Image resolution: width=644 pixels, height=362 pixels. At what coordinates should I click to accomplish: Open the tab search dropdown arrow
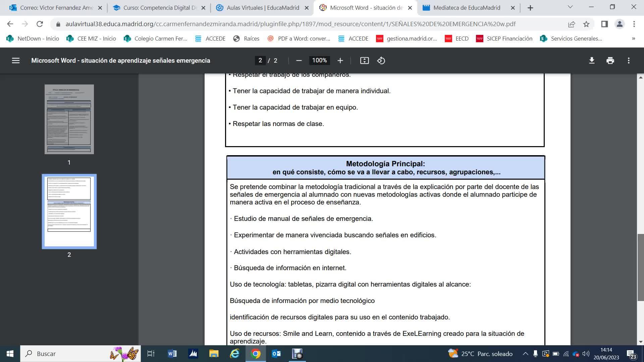tap(570, 7)
